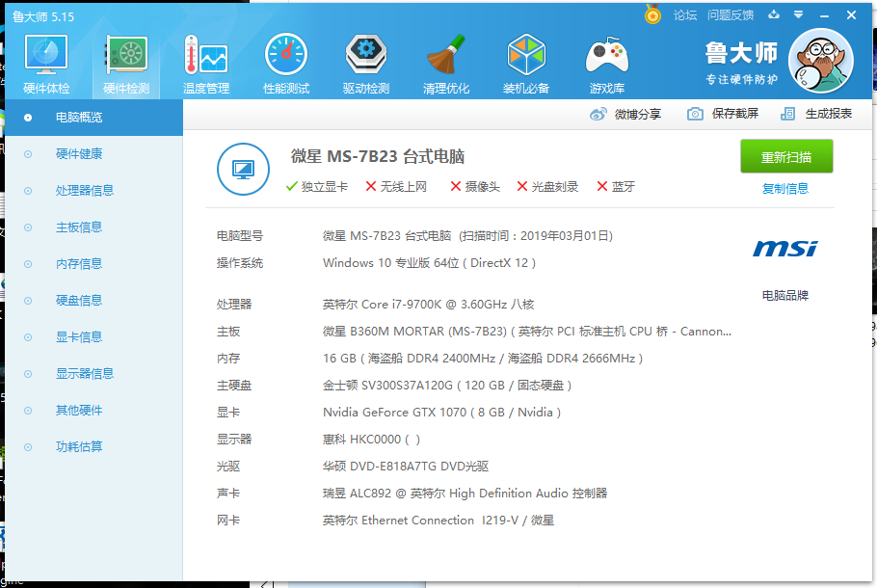Open 温度管理 temperature management icon
877x588 pixels.
[206, 54]
